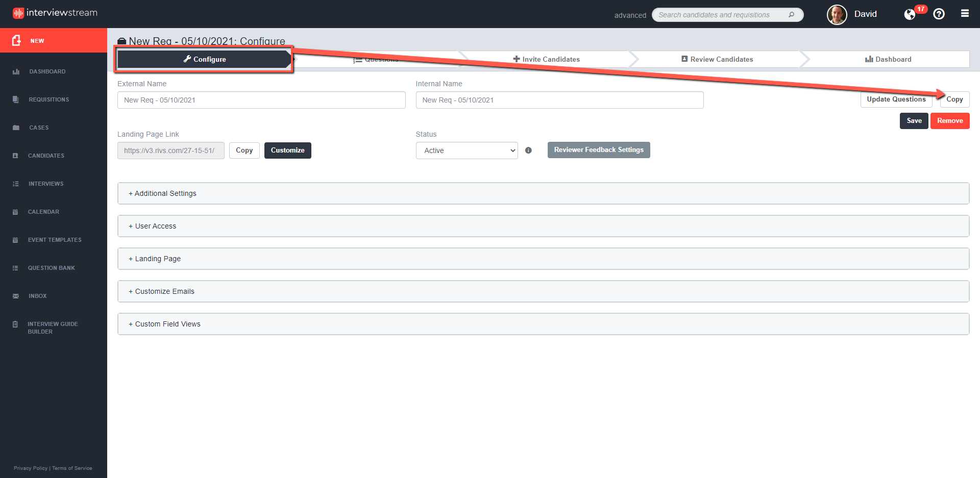Image resolution: width=980 pixels, height=478 pixels.
Task: Open the Privacy Policy link
Action: [x=31, y=468]
